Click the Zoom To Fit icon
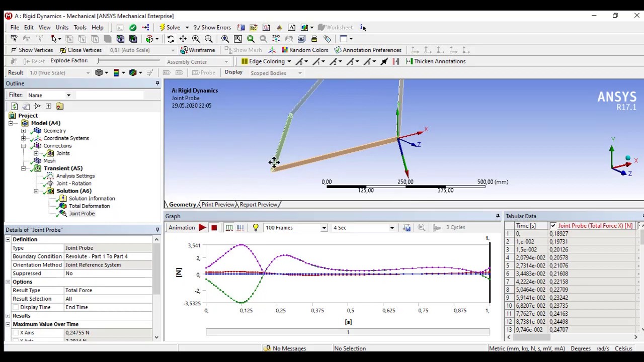The image size is (644, 362). point(225,39)
